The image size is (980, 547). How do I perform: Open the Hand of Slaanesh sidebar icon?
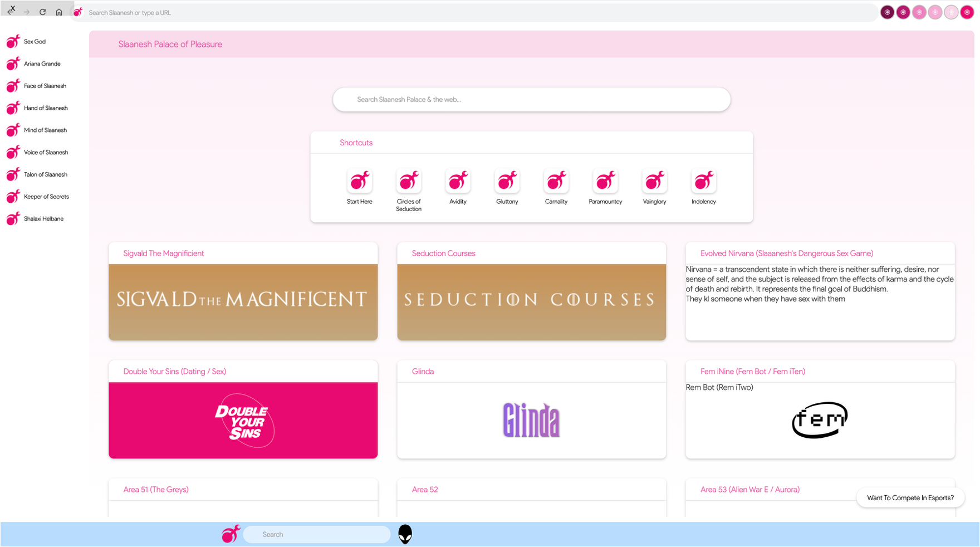point(13,108)
